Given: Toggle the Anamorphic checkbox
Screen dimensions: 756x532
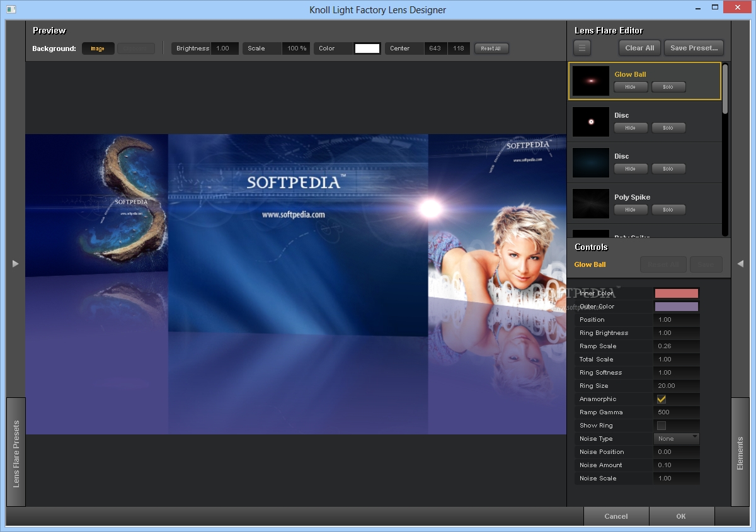Looking at the screenshot, I should [661, 399].
